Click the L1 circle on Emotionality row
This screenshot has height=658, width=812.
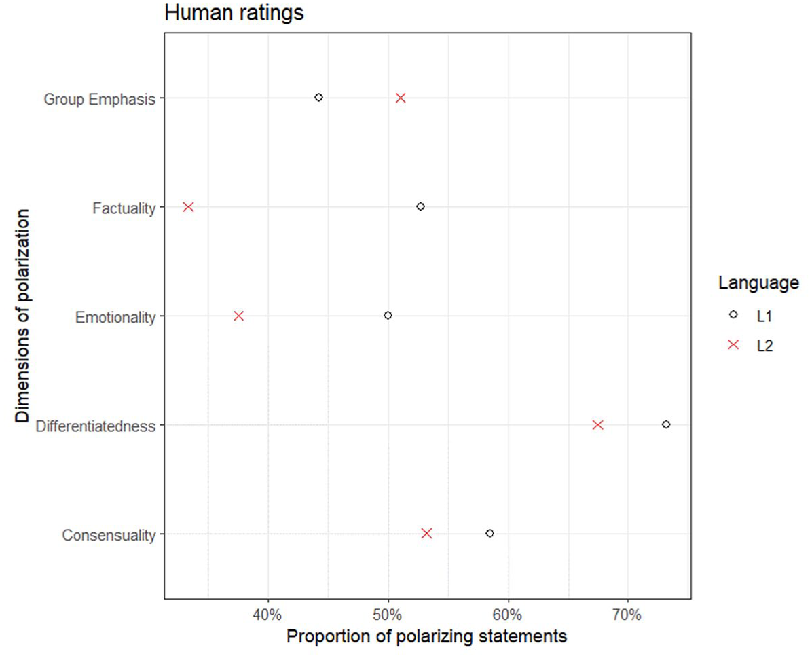coord(388,315)
